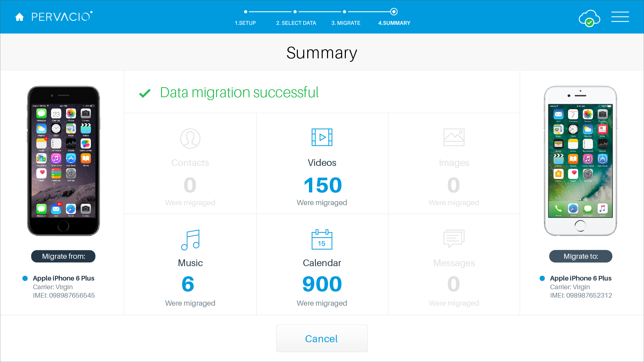Click the source iPhone image
Viewport: 644px width, 362px height.
tap(63, 161)
